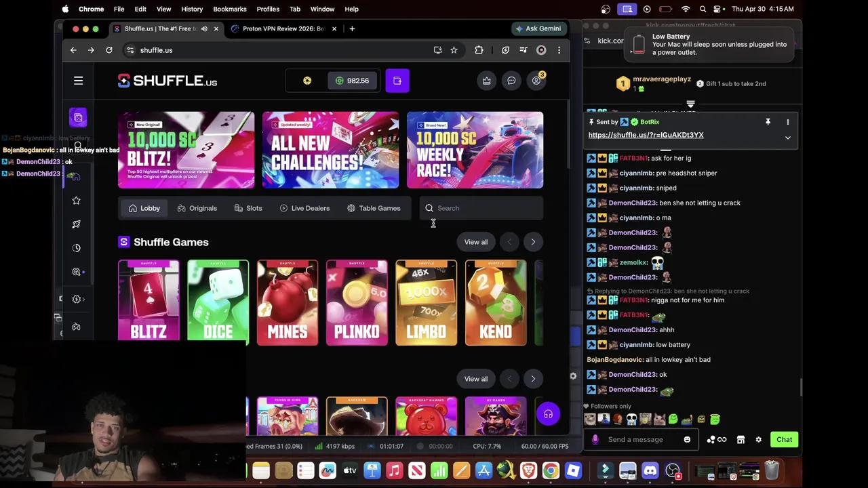Open the 10,000 SC Blitz banner
Viewport: 868px width, 488px height.
click(186, 150)
